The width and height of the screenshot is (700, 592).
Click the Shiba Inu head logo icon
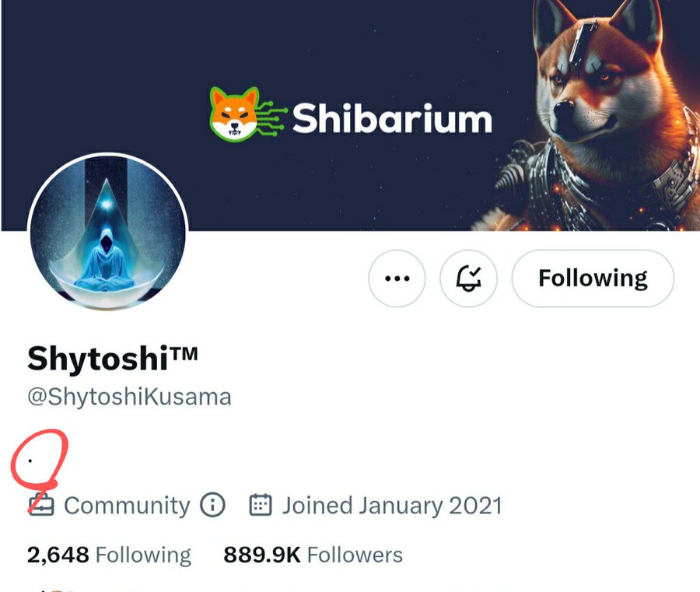click(x=234, y=114)
